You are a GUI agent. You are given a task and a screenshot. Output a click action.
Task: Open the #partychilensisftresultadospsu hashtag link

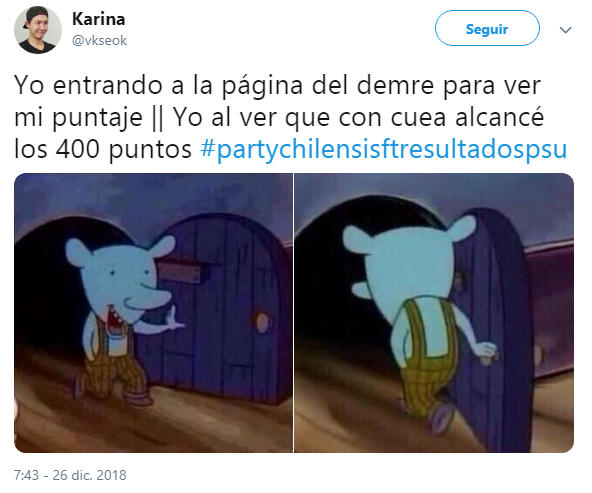(x=384, y=149)
